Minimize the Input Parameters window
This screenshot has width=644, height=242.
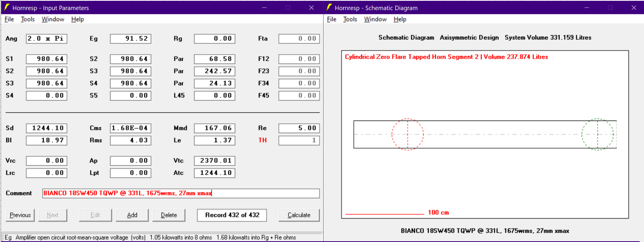point(264,7)
